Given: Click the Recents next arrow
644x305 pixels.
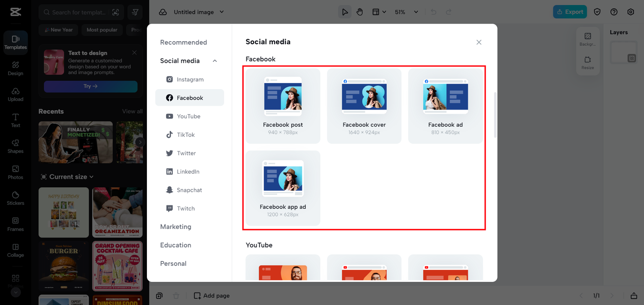Looking at the screenshot, I should [140, 142].
